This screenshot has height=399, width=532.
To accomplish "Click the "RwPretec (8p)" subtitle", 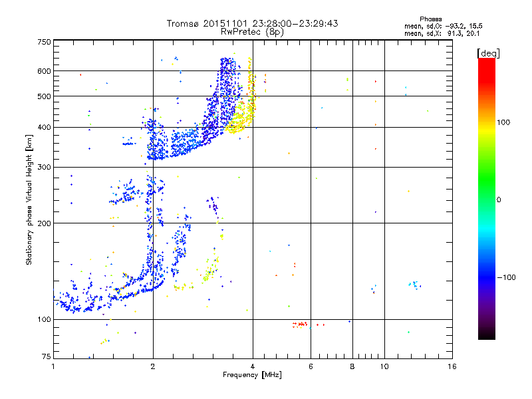I will tap(252, 32).
